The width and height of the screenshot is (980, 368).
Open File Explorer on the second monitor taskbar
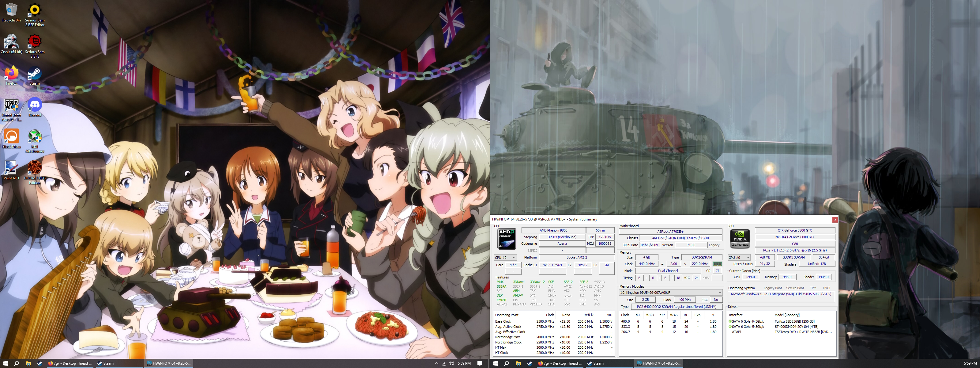pos(518,363)
